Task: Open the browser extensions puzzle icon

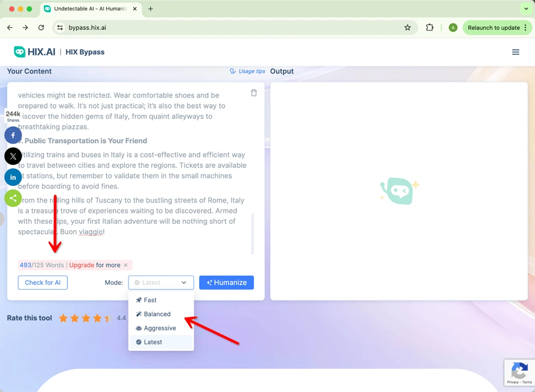Action: click(429, 28)
